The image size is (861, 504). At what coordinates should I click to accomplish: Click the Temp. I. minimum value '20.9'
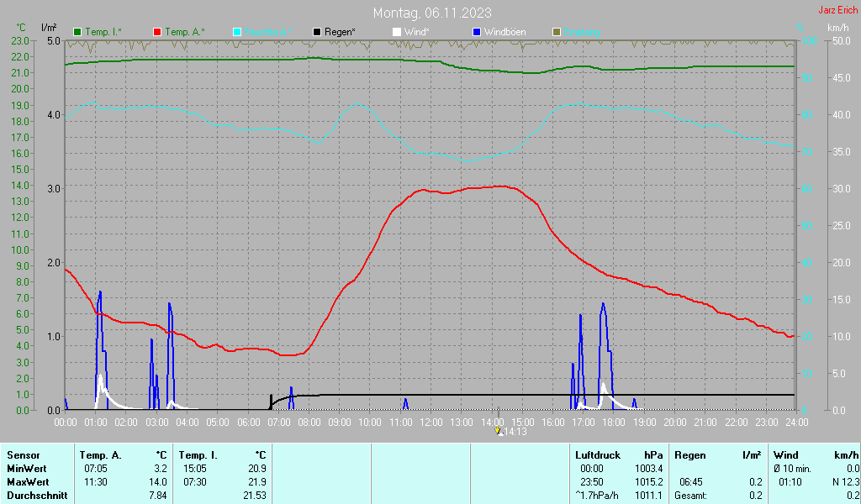(257, 469)
